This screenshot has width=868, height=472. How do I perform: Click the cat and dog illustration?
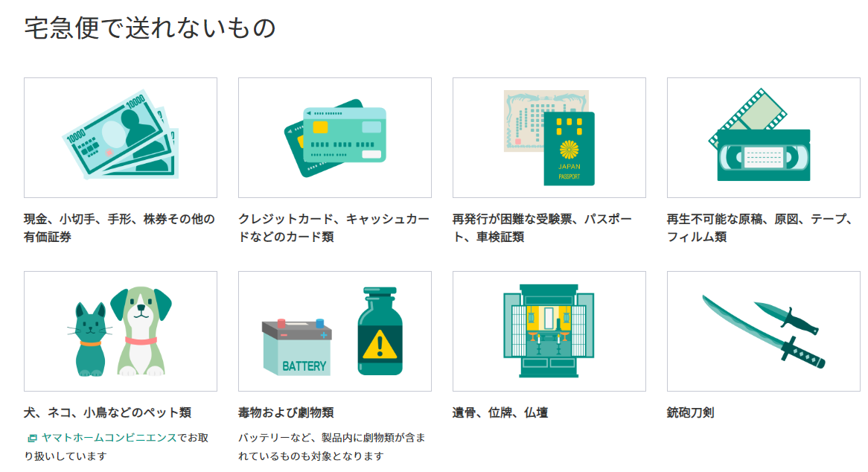pos(120,331)
